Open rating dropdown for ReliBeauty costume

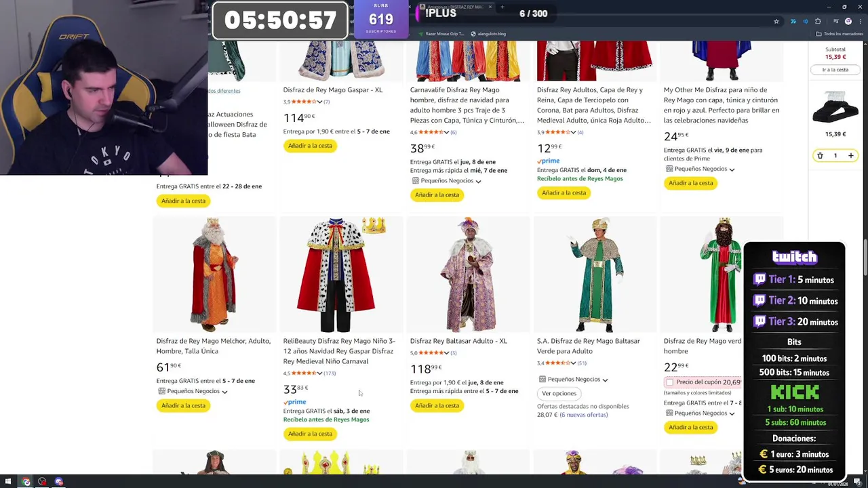[x=319, y=373]
